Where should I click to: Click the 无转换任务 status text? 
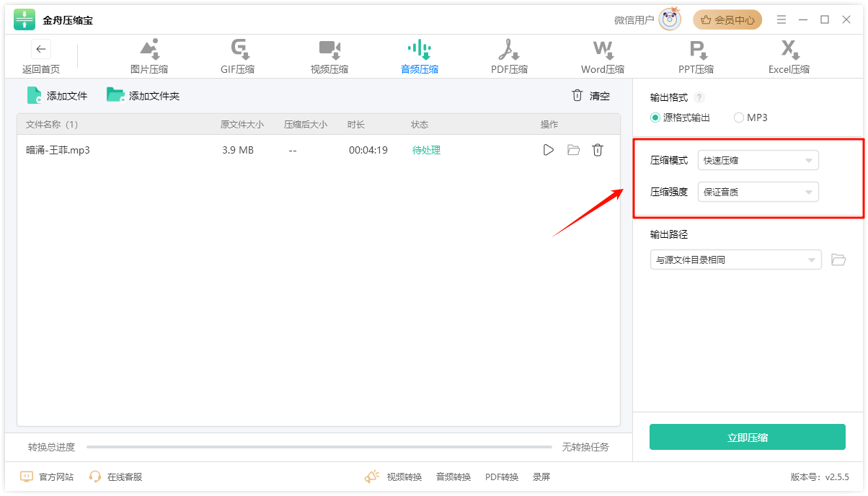coord(585,447)
